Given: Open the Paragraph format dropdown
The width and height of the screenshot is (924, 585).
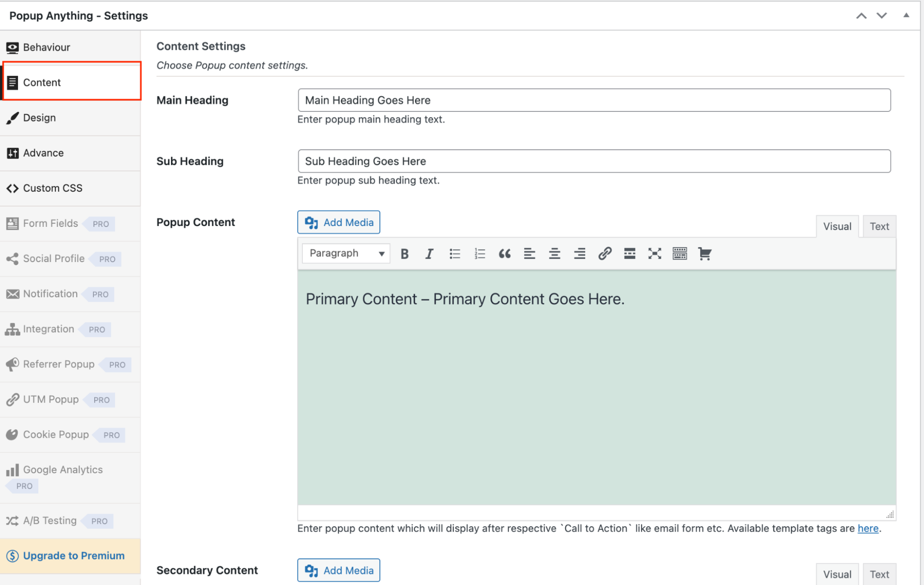Looking at the screenshot, I should 346,253.
